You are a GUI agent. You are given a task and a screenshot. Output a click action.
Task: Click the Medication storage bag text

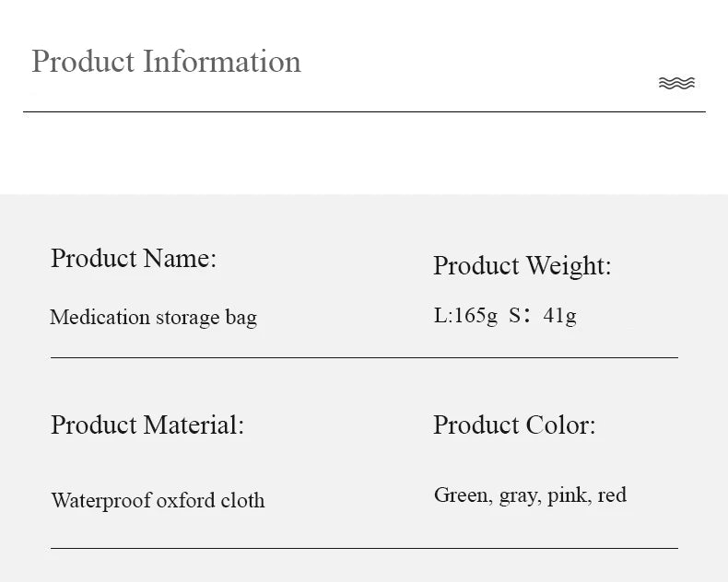pos(153,318)
